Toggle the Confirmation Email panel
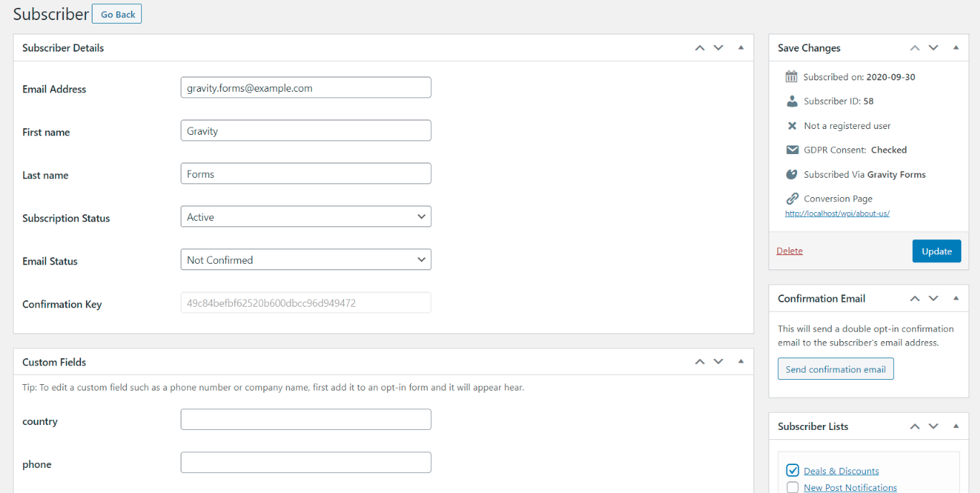 pyautogui.click(x=956, y=299)
